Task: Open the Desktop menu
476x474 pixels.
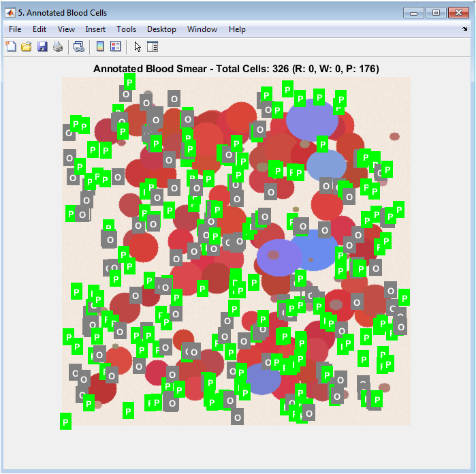Action: point(161,29)
